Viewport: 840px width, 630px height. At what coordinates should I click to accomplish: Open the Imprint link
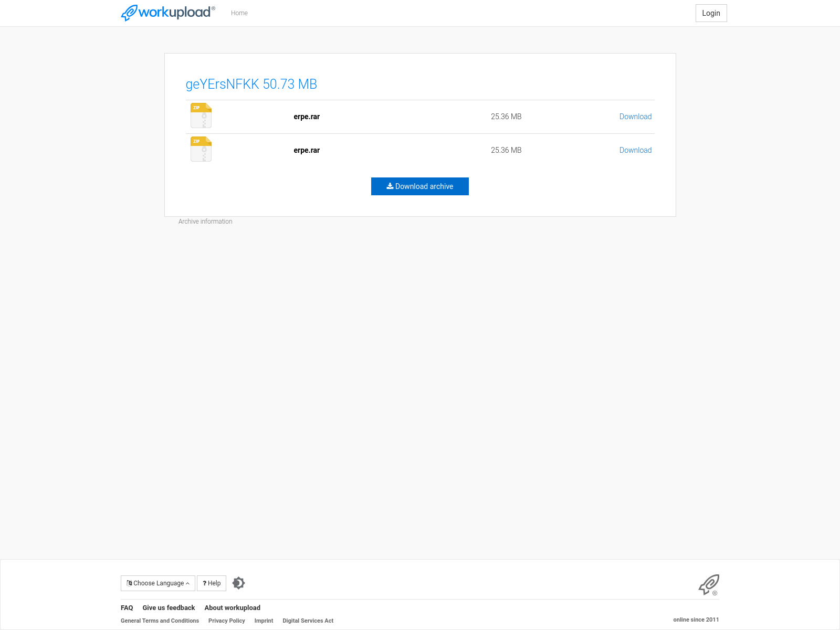[x=264, y=621]
